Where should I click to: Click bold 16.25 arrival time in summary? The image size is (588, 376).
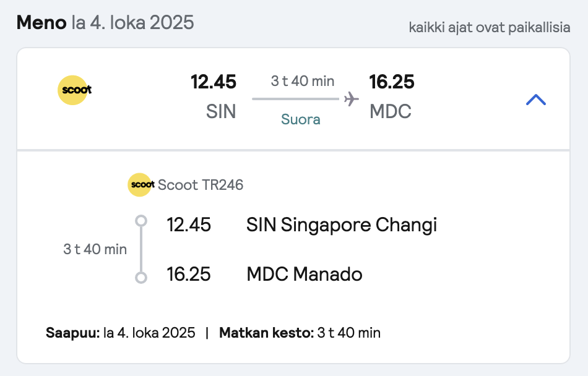[x=392, y=82]
